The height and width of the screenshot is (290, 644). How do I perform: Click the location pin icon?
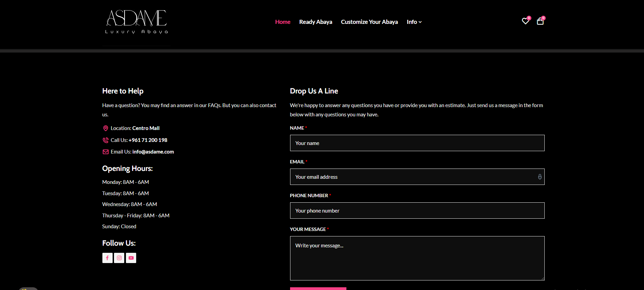click(x=105, y=128)
